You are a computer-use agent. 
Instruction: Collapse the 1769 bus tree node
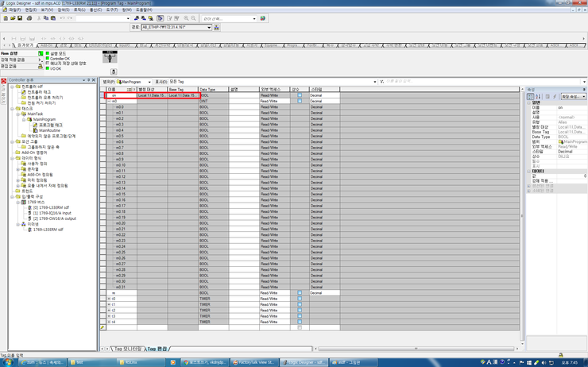click(x=18, y=202)
